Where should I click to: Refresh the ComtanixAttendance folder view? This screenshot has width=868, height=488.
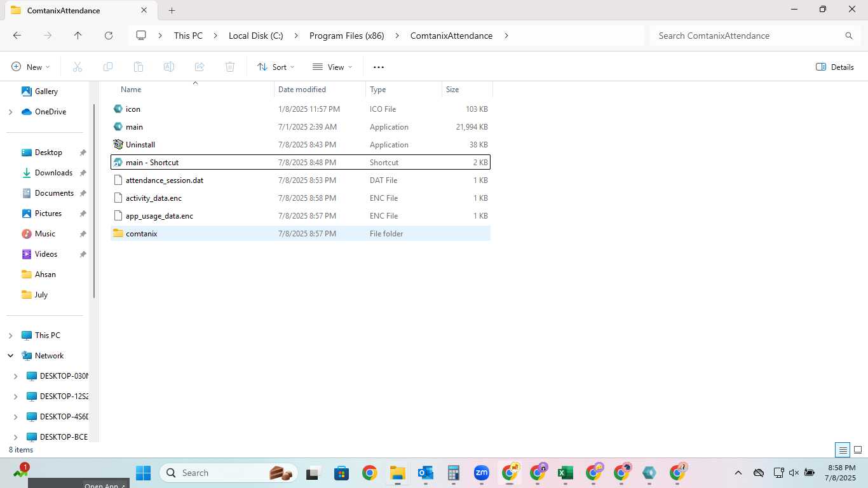(109, 36)
